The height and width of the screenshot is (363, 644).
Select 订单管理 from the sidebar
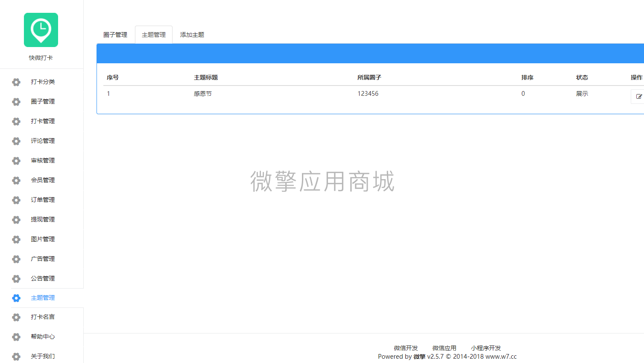click(x=42, y=200)
